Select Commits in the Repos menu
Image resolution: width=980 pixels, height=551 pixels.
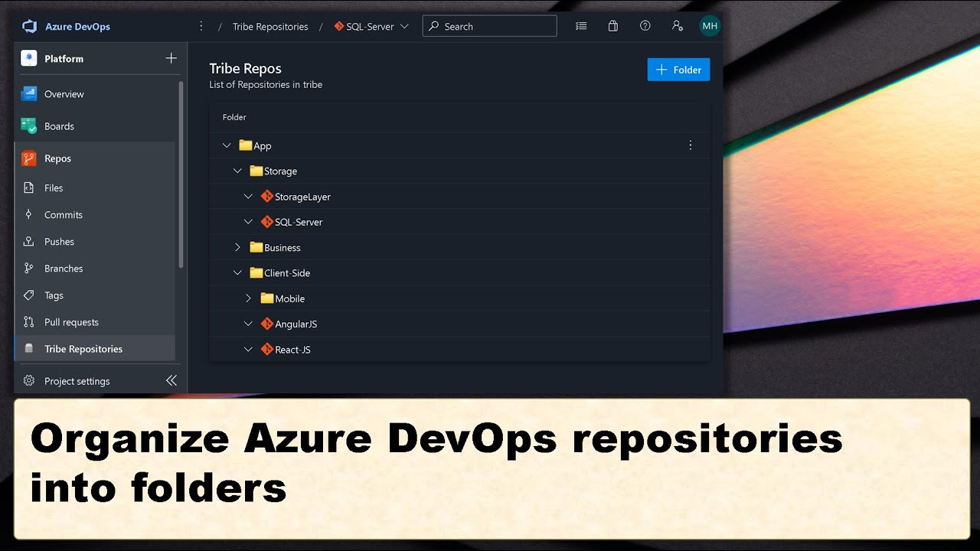pos(64,215)
